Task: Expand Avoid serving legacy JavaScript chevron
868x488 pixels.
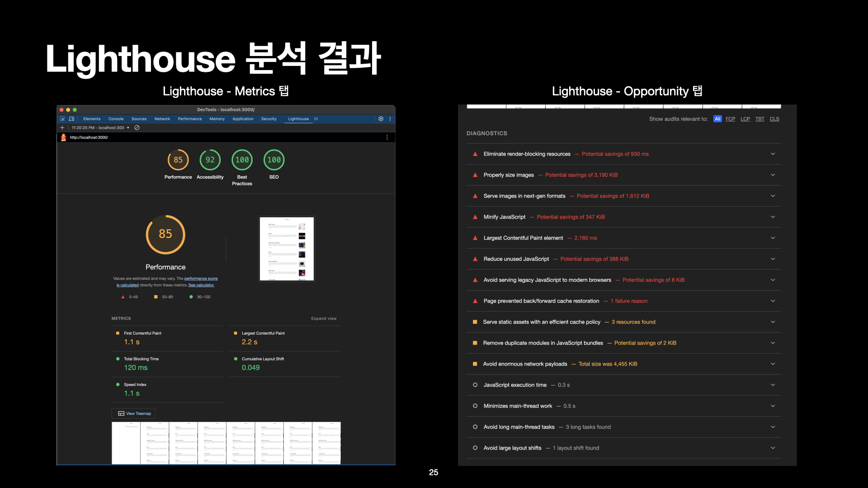Action: [x=773, y=280]
